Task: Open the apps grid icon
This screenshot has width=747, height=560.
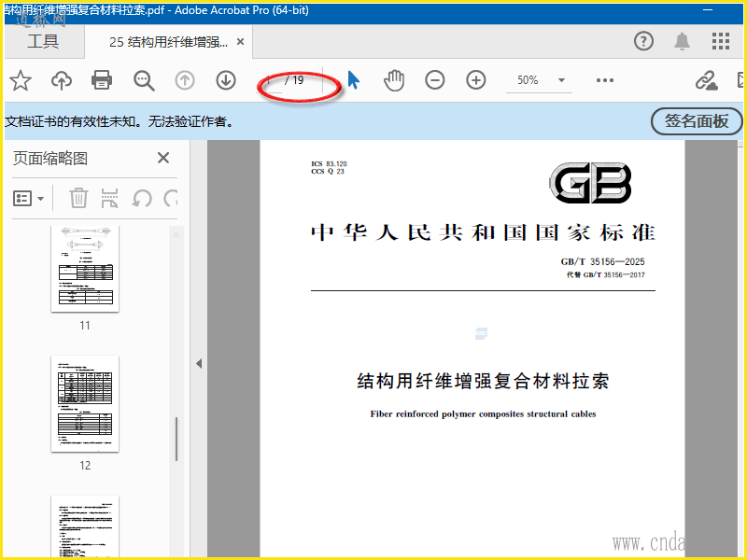Action: point(721,41)
